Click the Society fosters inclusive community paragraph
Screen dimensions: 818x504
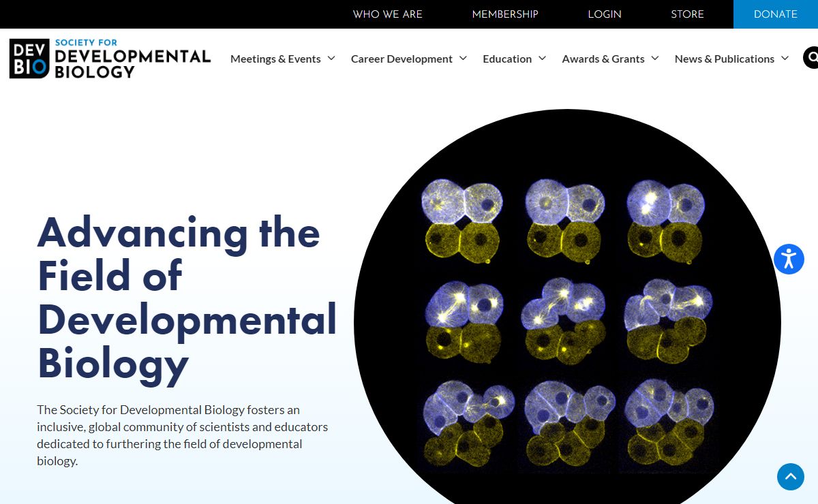183,435
